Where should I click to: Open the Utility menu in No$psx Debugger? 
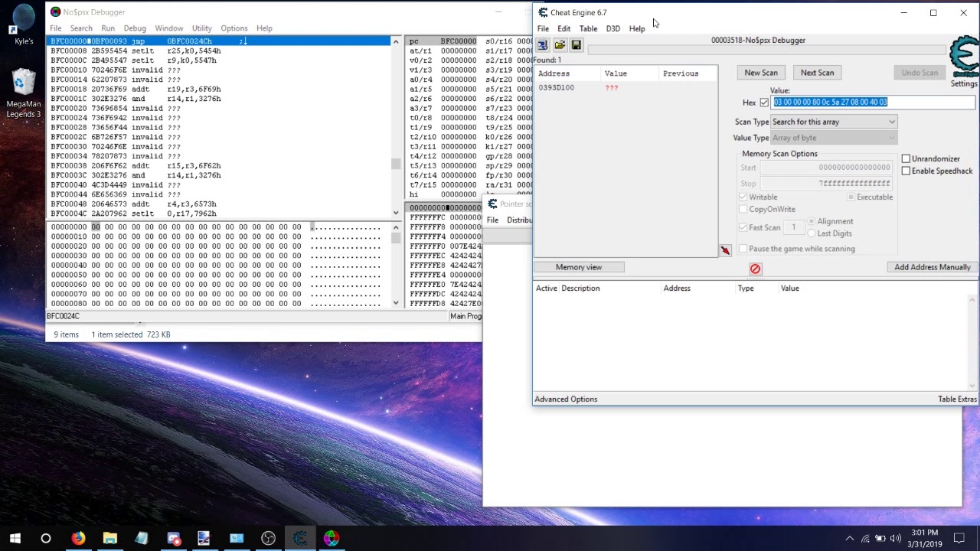[202, 28]
